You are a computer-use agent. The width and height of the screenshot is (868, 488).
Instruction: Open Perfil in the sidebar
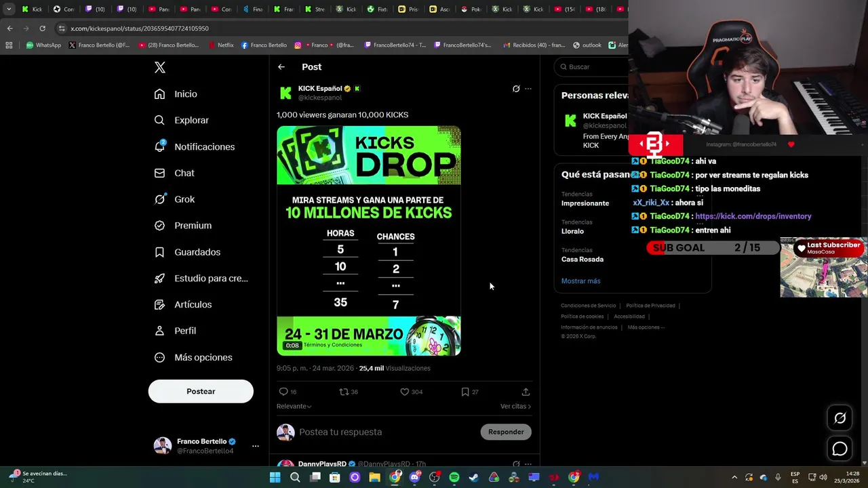tap(175, 331)
